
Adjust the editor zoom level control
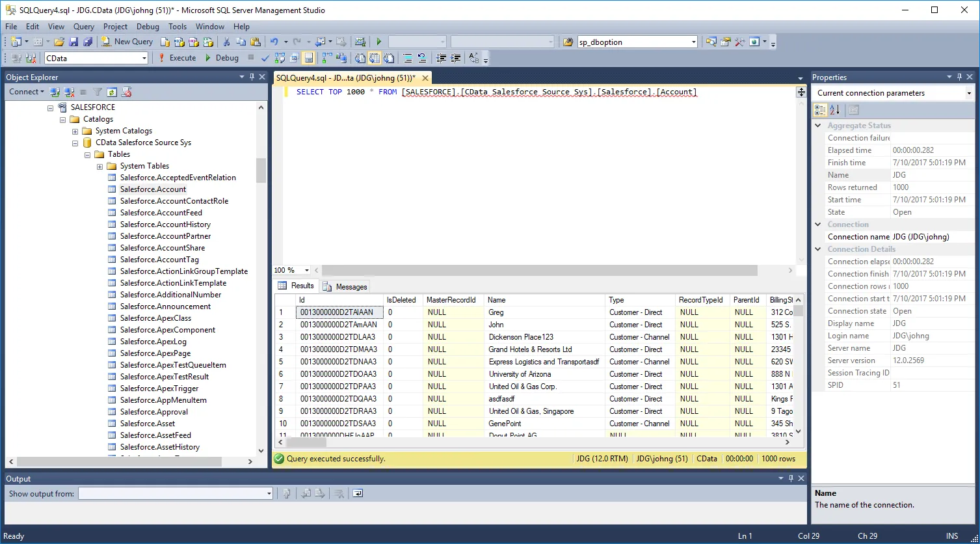291,270
